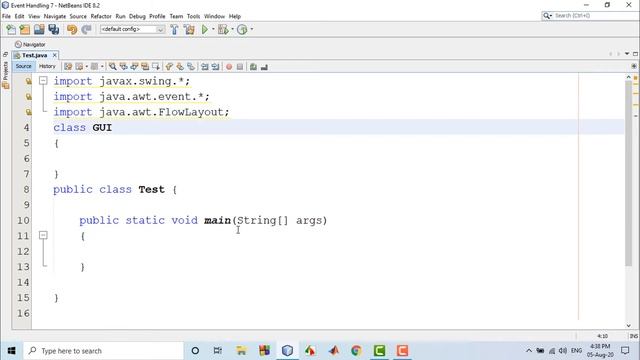Click the Back navigation icon in the editor toolbar

click(x=79, y=67)
